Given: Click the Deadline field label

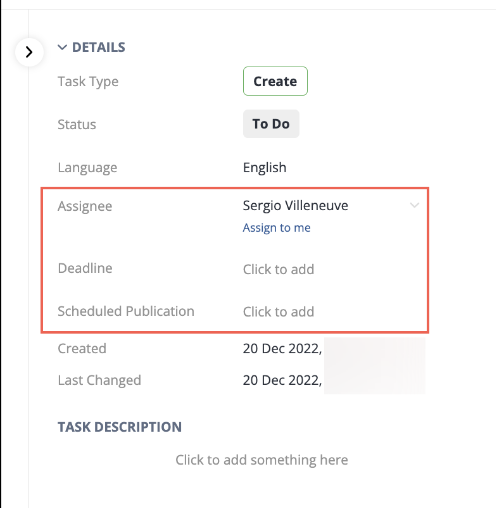Looking at the screenshot, I should [85, 268].
